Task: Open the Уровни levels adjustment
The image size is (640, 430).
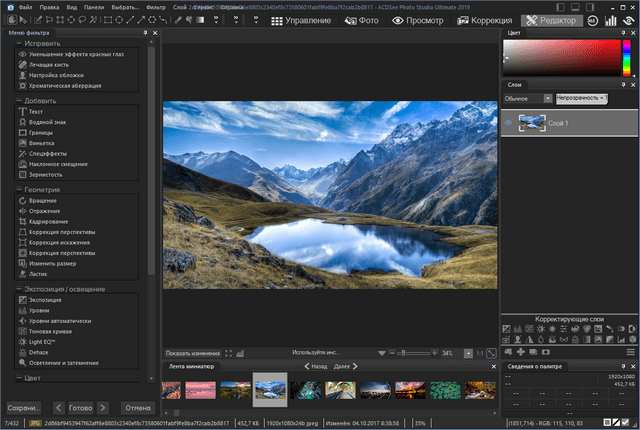Action: [x=38, y=310]
